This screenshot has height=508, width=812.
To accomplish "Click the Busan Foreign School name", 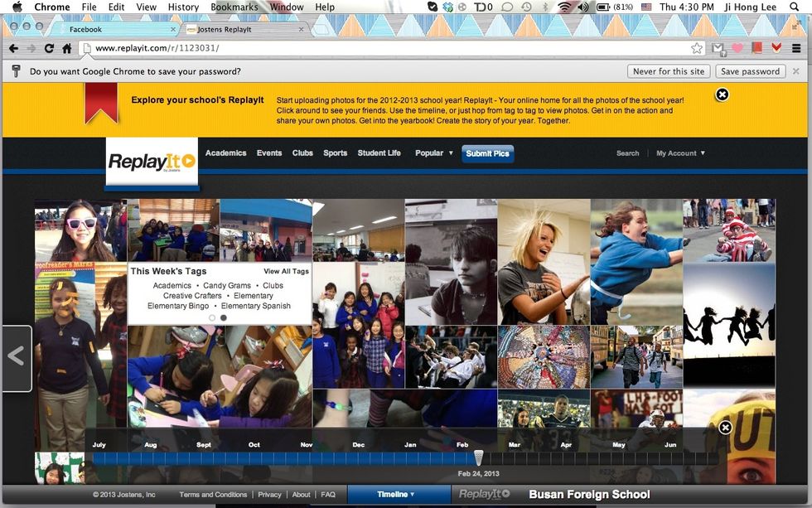I will click(589, 495).
